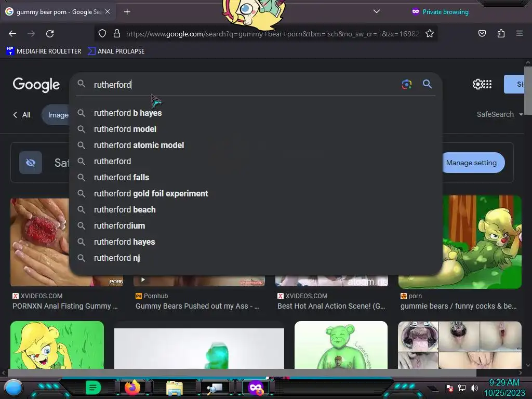Choose suggestion rutherford model
Screen dimensions: 532x399
coord(256,129)
